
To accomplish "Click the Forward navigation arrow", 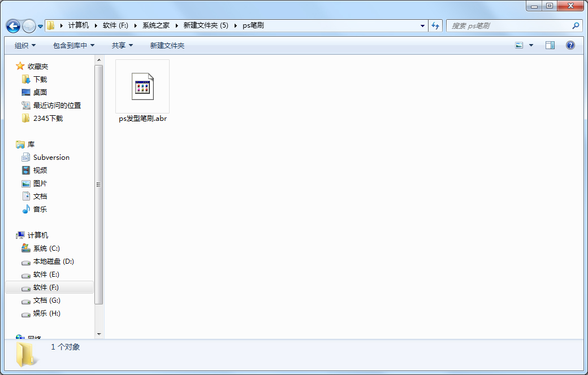I will coord(29,26).
